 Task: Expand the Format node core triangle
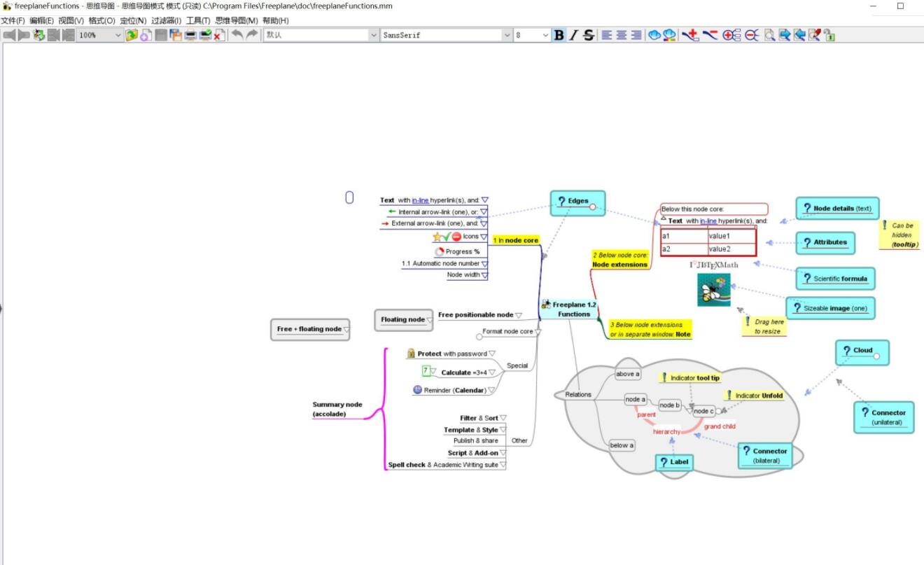pyautogui.click(x=538, y=332)
